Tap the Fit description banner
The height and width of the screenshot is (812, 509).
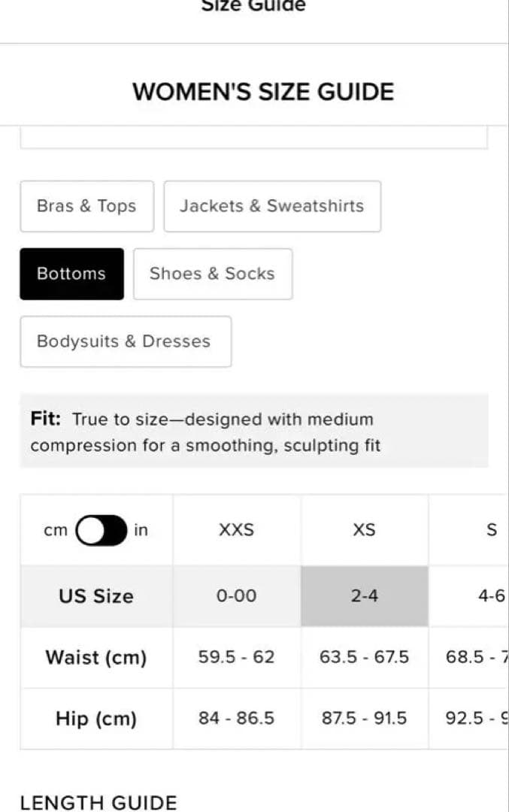point(253,432)
